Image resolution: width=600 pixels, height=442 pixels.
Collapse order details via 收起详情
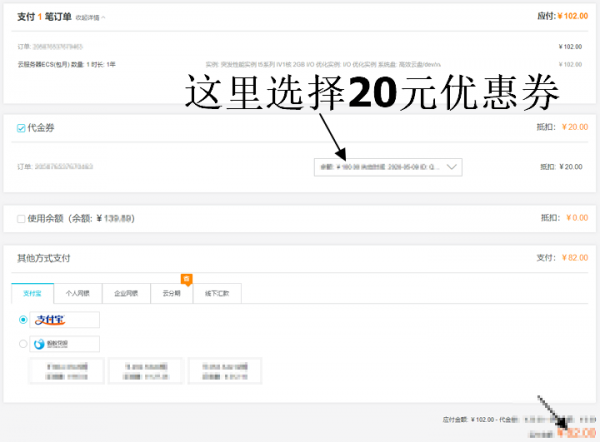click(90, 17)
